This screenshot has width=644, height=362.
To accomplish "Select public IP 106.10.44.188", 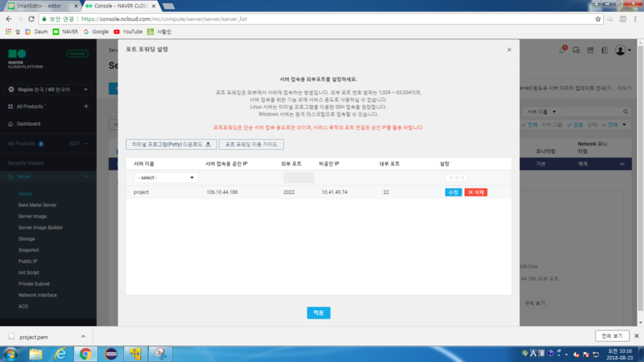I will (x=222, y=192).
